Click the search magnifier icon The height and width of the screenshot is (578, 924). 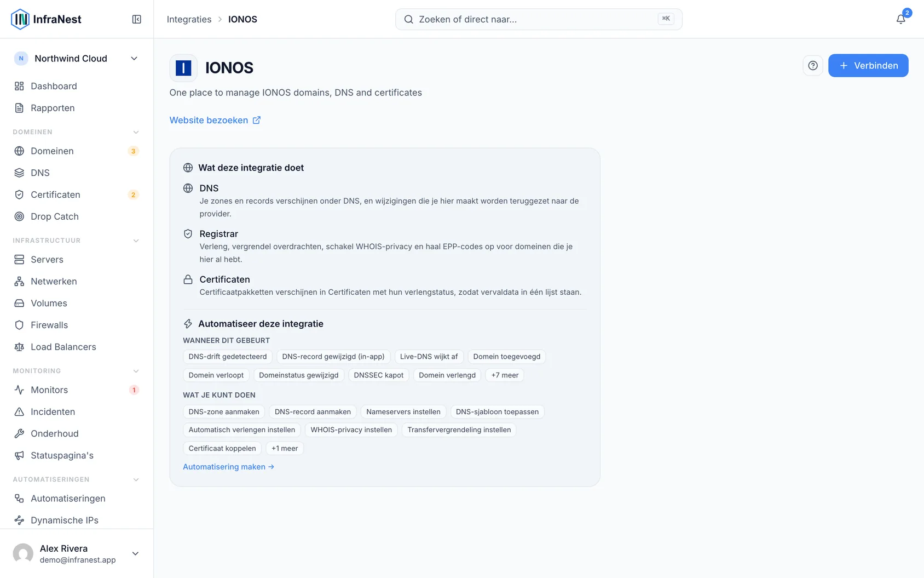[x=408, y=19]
